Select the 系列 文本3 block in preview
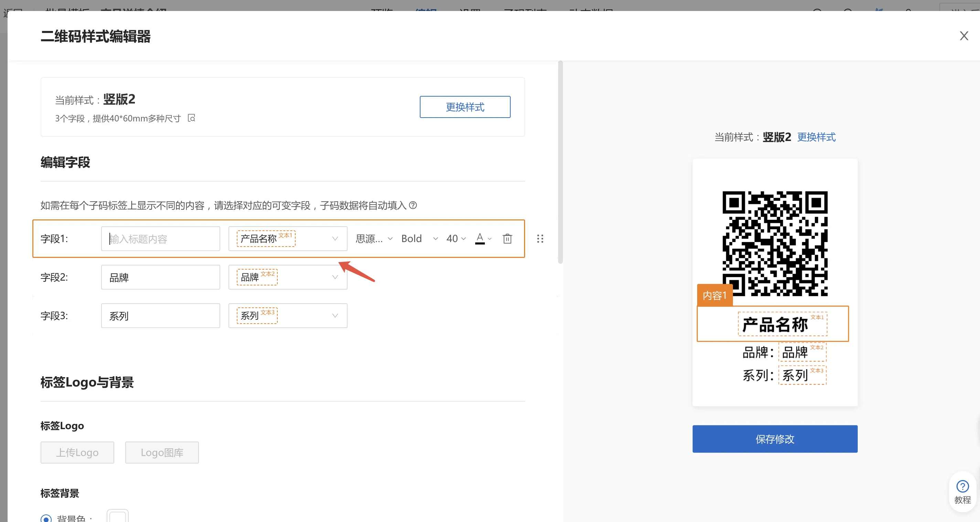The image size is (980, 522). (x=802, y=375)
